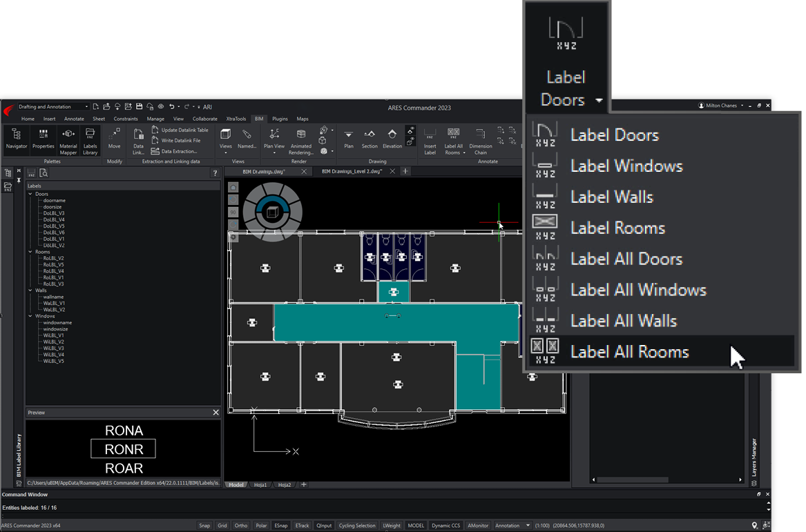Toggle ETrack in the status bar
The image size is (806, 532).
point(303,525)
